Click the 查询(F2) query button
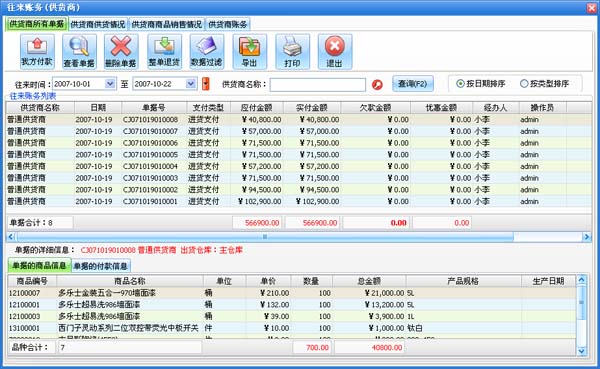Image resolution: width=600 pixels, height=369 pixels. (412, 83)
